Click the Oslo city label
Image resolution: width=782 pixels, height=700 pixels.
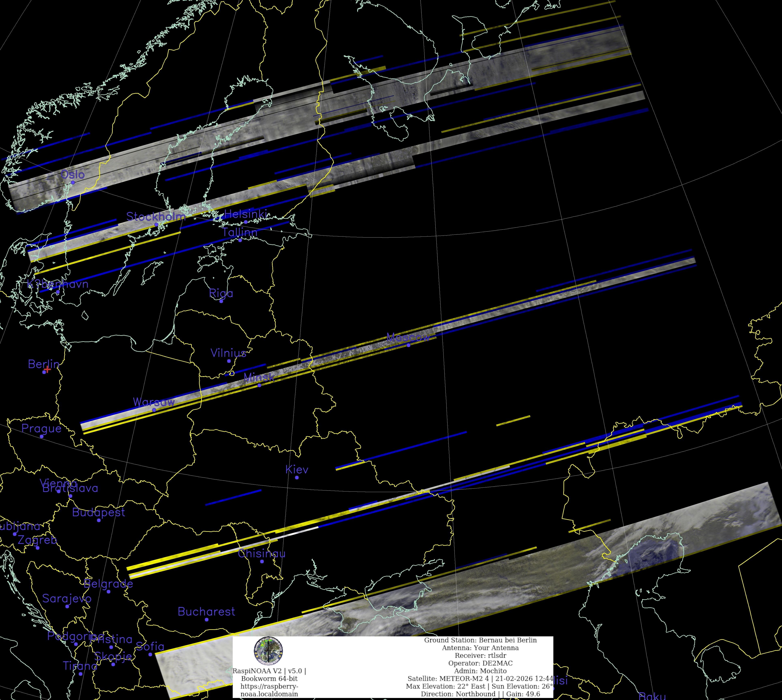73,174
